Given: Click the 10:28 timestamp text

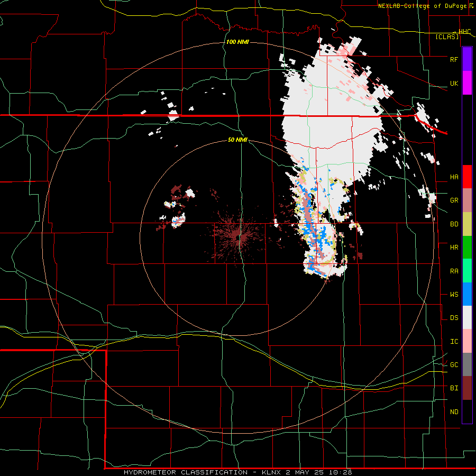Looking at the screenshot, I should pos(340,472).
